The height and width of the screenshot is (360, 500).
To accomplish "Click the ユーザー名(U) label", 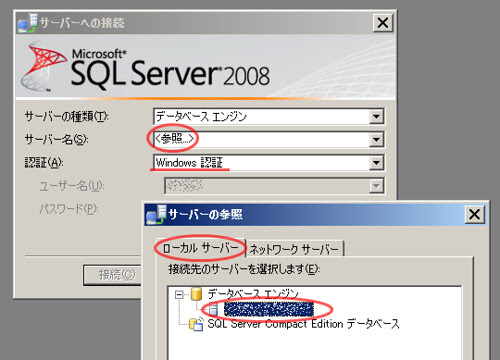I will pos(72,186).
